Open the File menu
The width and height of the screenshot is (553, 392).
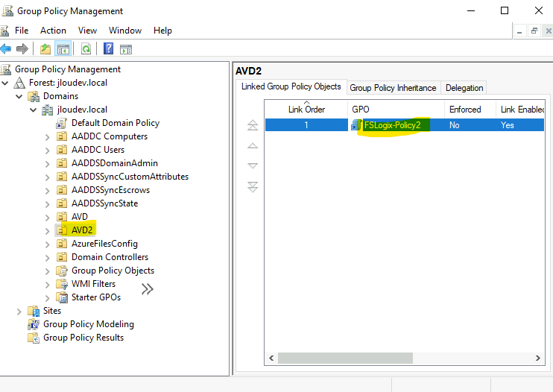[x=22, y=31]
